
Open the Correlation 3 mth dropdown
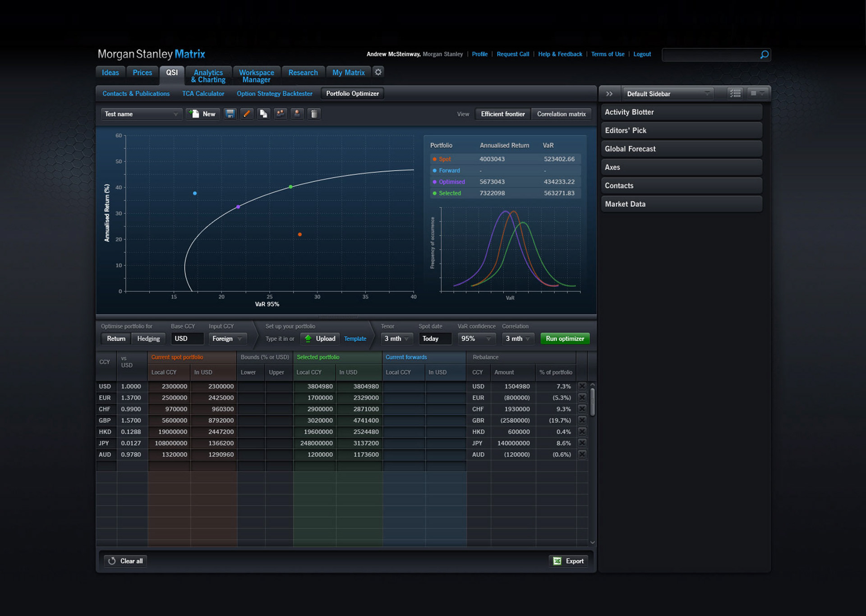click(517, 339)
